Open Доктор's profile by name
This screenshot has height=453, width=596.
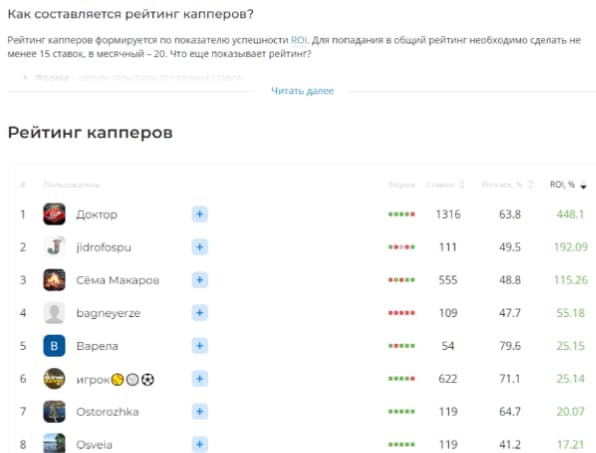pos(97,214)
